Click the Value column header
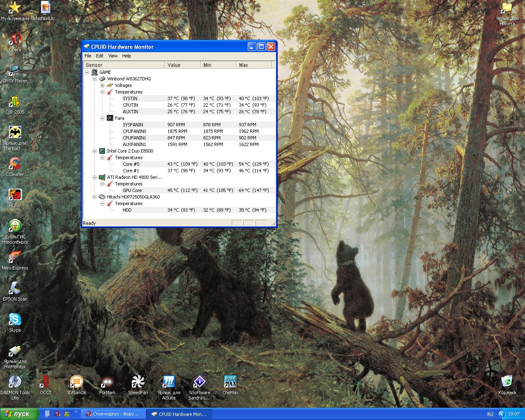 click(183, 65)
